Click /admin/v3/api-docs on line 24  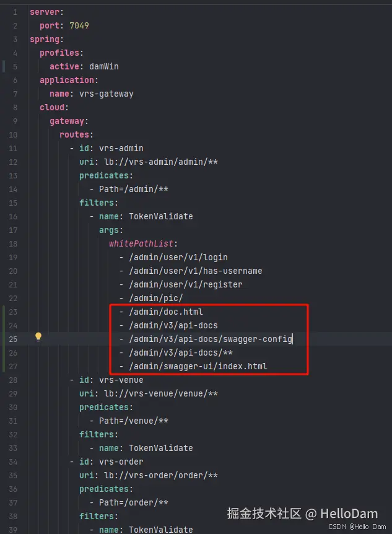pos(173,326)
